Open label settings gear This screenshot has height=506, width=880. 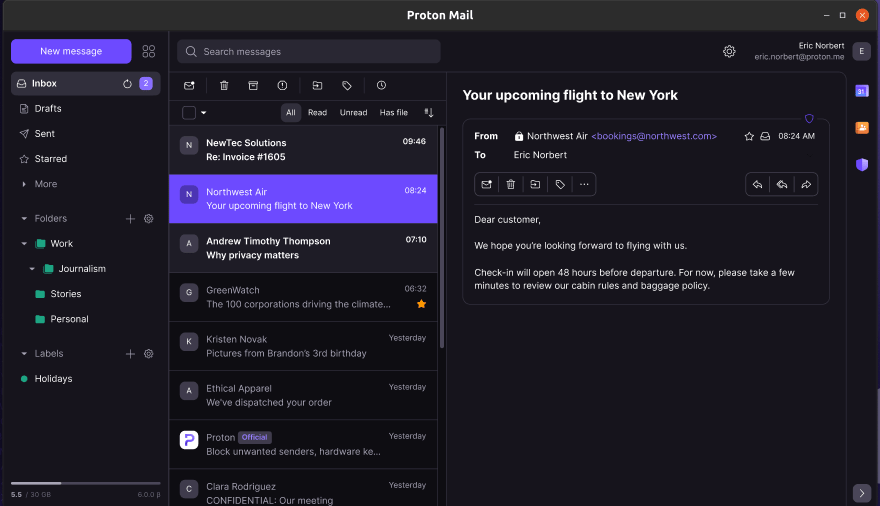click(149, 354)
